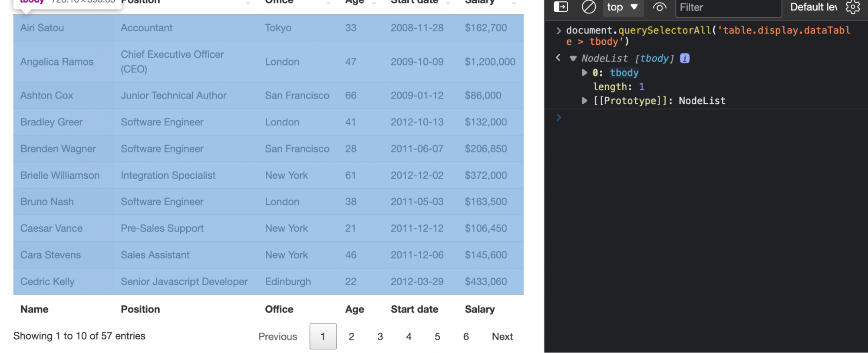Focus the console Filter input field
The image size is (868, 353).
pos(728,7)
